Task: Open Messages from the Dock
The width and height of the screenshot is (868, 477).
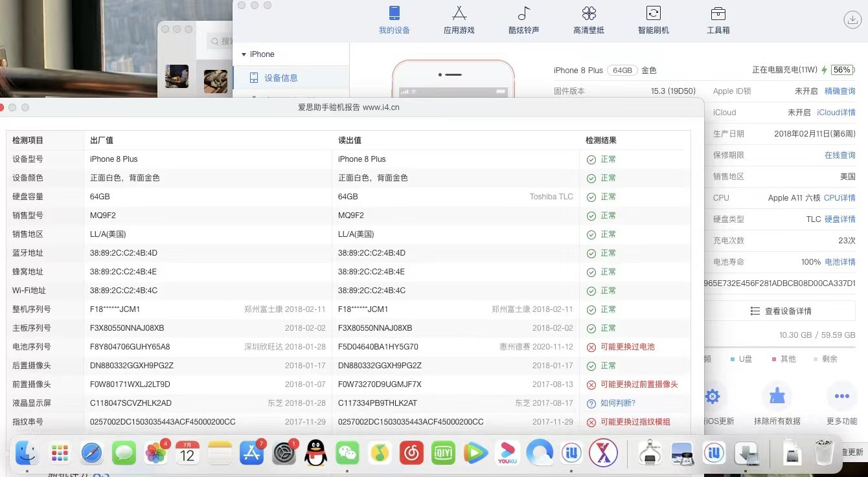Action: [x=124, y=453]
